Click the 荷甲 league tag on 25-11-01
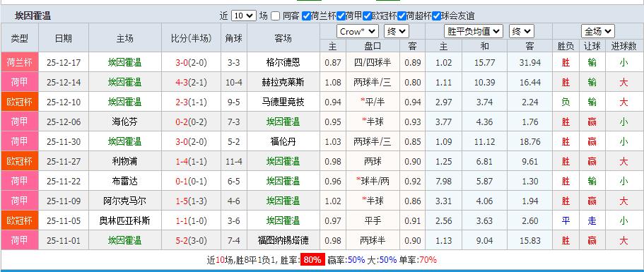 pyautogui.click(x=19, y=240)
